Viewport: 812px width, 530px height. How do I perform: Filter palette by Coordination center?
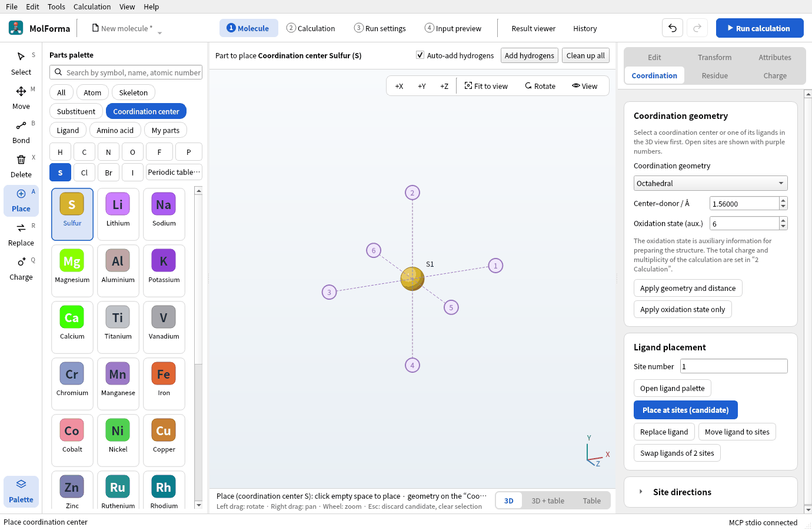click(x=146, y=111)
